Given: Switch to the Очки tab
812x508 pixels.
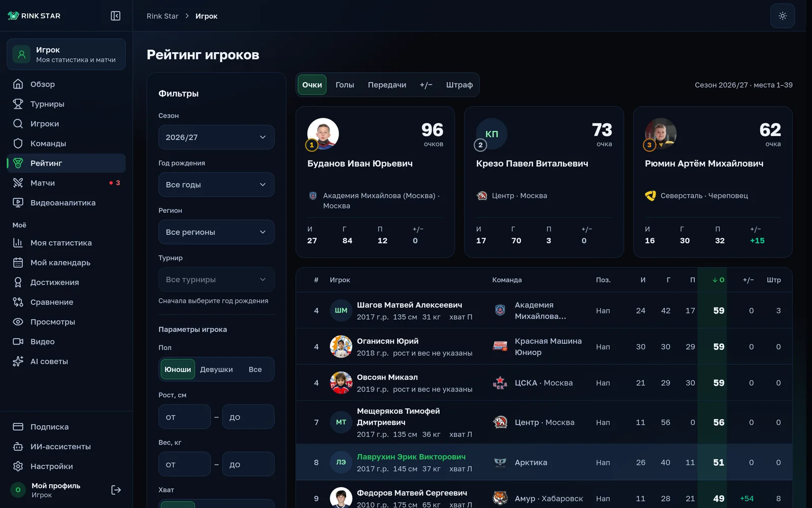Looking at the screenshot, I should [312, 85].
